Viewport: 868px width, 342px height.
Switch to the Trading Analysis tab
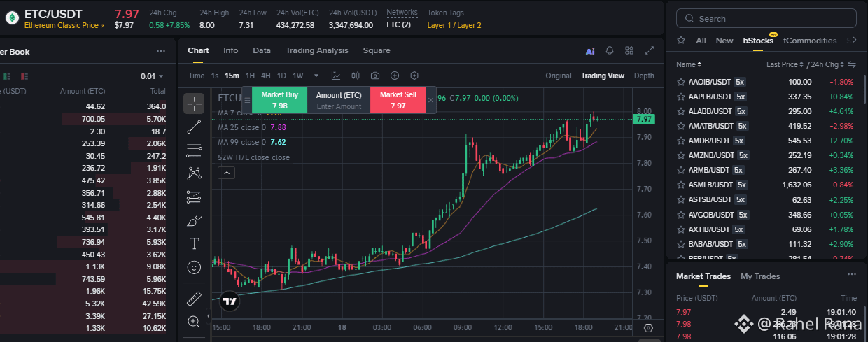click(x=316, y=50)
